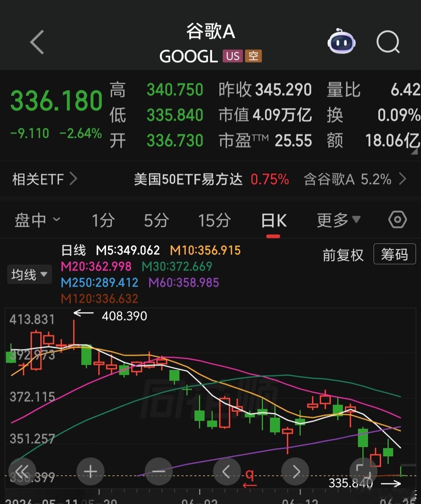Tap the M20:362.998 moving average label
Image resolution: width=421 pixels, height=504 pixels.
click(96, 266)
